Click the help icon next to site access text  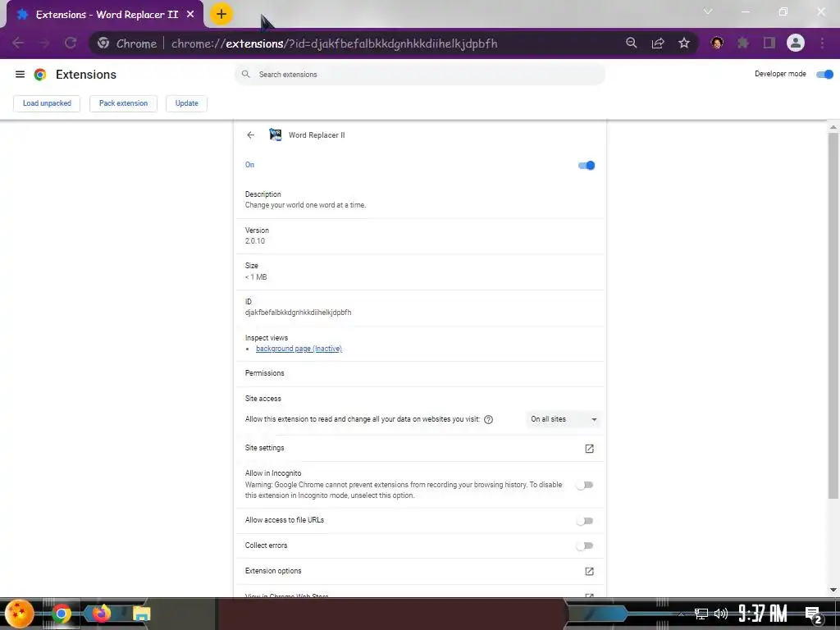coord(489,419)
